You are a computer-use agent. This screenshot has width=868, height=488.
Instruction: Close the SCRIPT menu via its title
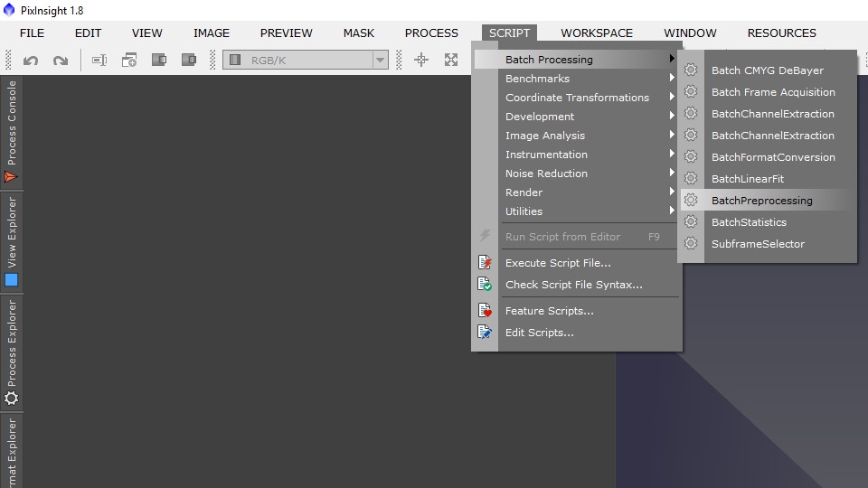click(x=509, y=33)
